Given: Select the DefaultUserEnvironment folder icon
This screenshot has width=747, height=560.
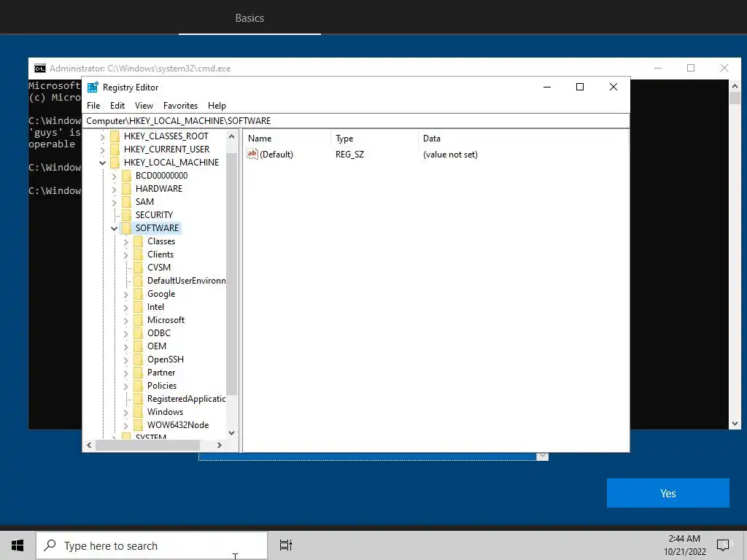Looking at the screenshot, I should [138, 281].
